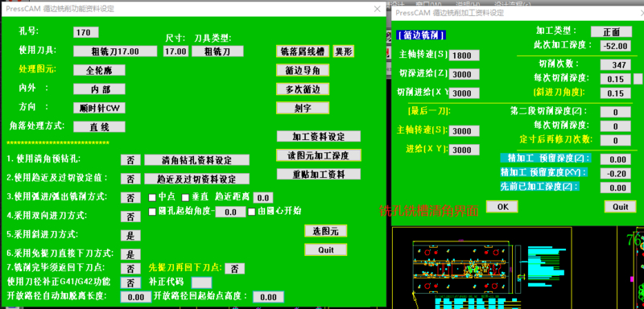Viewport: 644px width, 309px height.
Task: Click 读图元加工深度 button
Action: click(x=319, y=155)
